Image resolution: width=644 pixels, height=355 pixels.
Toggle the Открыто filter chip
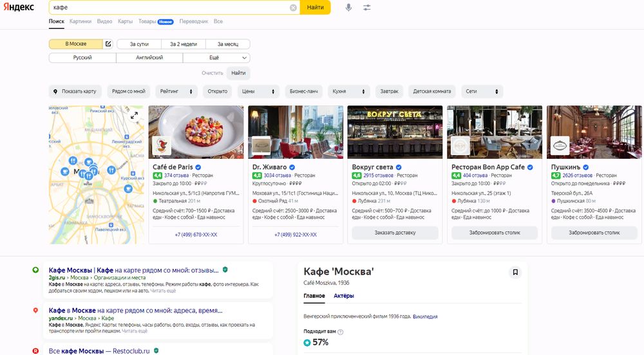click(x=217, y=91)
